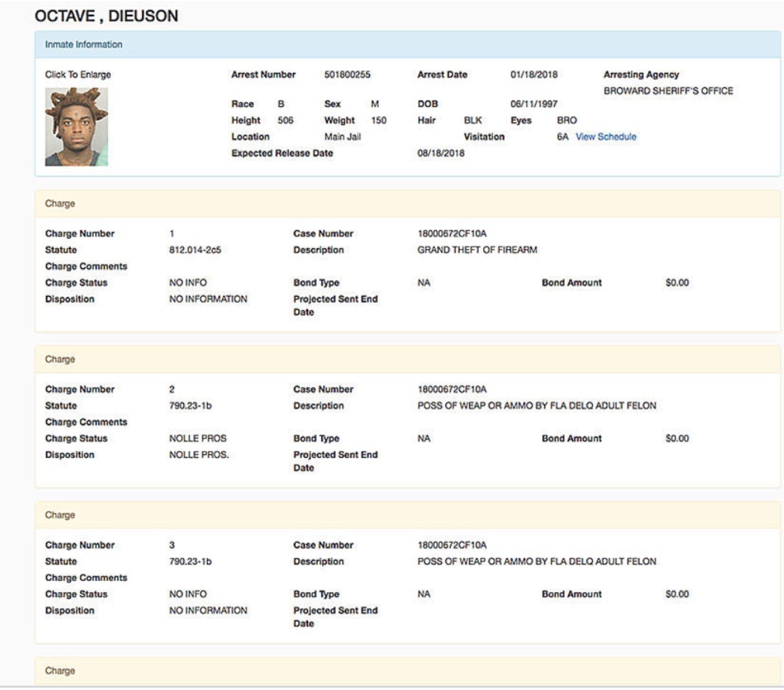Select charge 3 Bond Type value NA
Viewport: 784px width, 690px height.
click(423, 594)
